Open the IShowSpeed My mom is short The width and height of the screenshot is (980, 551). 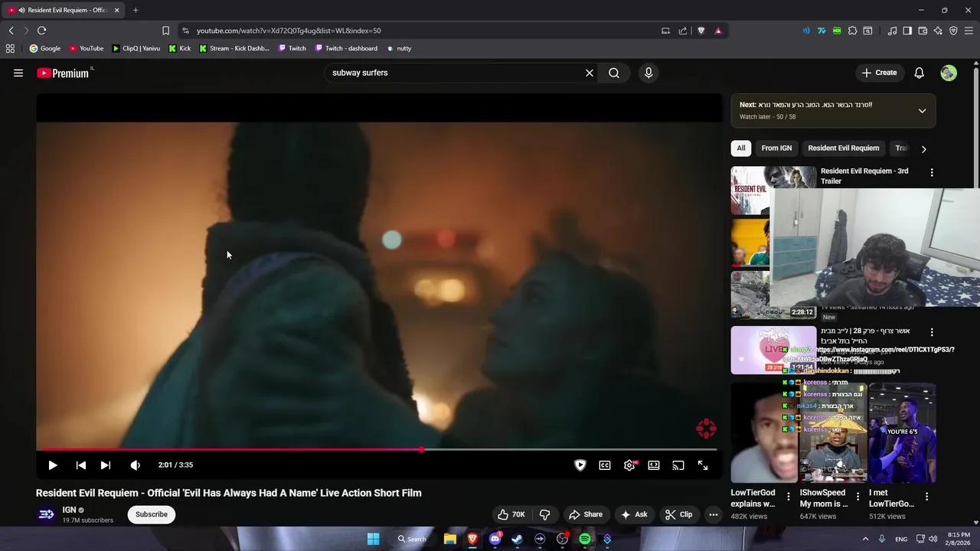click(x=832, y=433)
